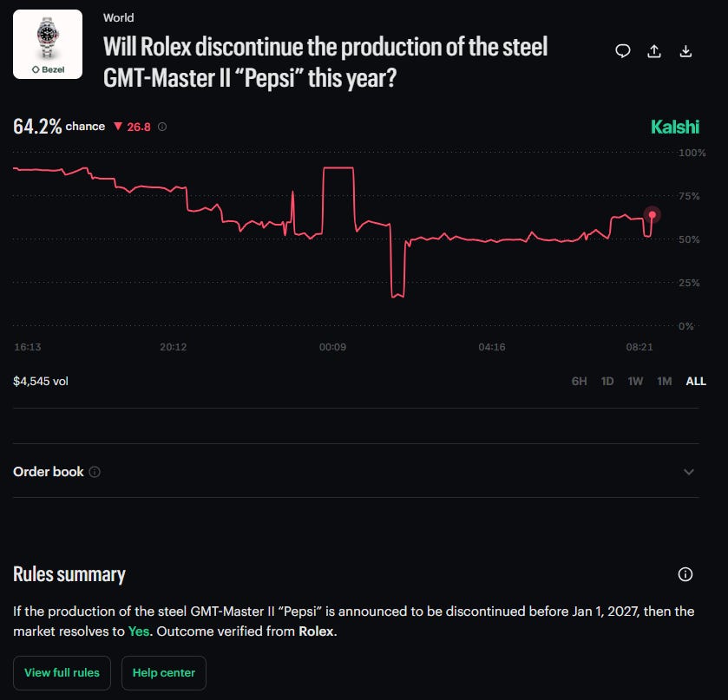Expand the Order book section

[x=689, y=472]
